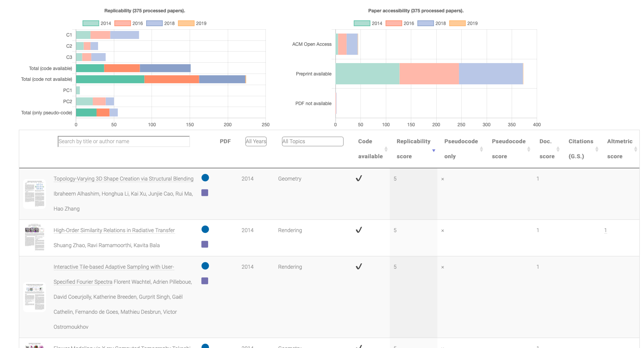Viewport: 644px width, 348px height.
Task: Toggle 2016 legend in Replicability chart
Action: coord(129,23)
